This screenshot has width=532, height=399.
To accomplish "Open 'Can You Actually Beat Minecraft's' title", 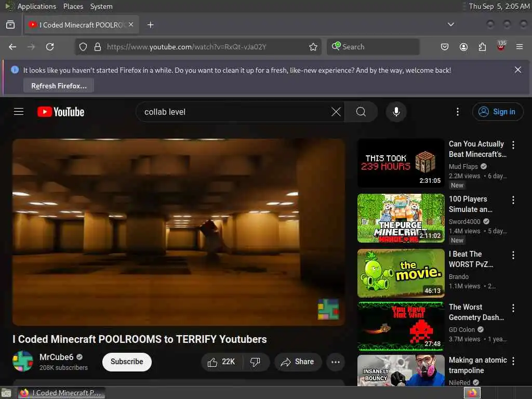I will [x=477, y=149].
